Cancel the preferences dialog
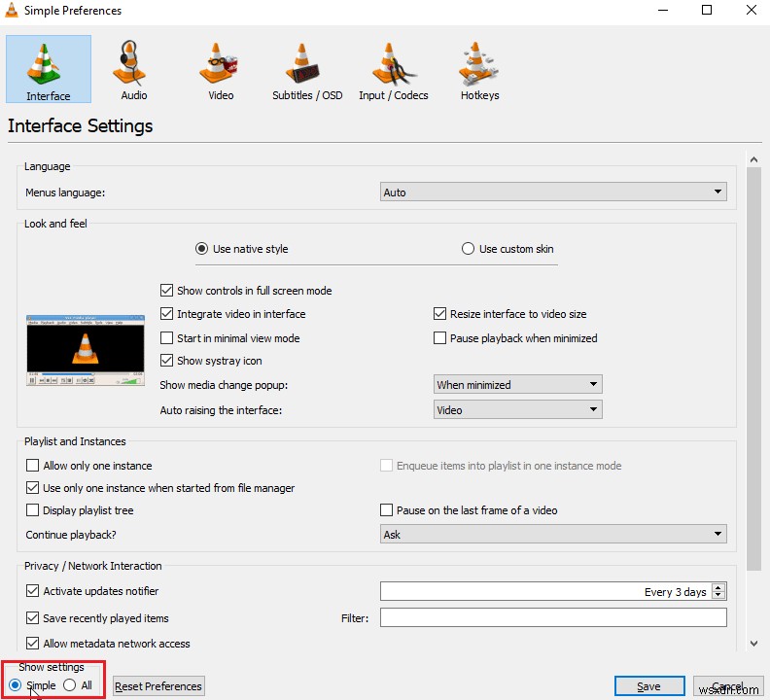The image size is (770, 700). pyautogui.click(x=728, y=686)
